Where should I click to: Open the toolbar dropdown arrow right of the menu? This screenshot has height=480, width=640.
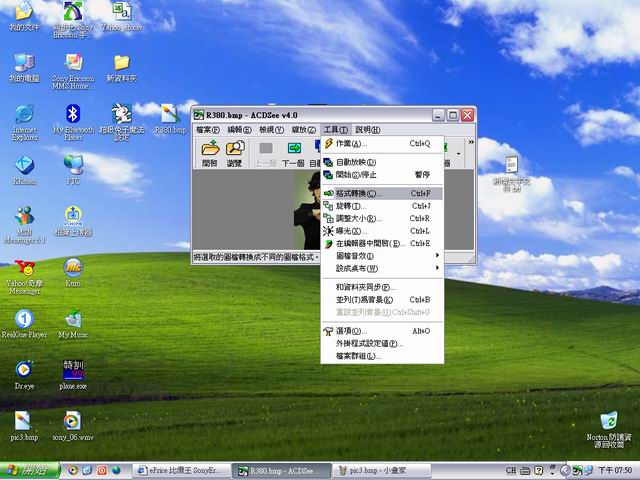[459, 154]
